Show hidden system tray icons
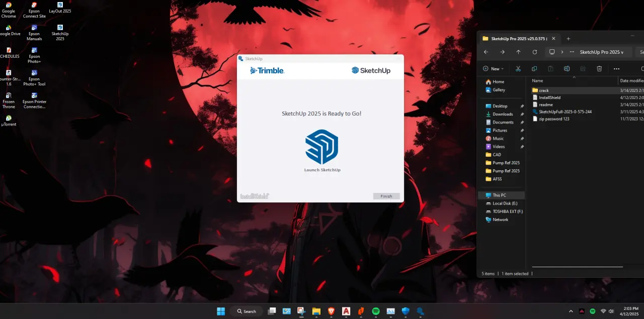 pos(571,311)
